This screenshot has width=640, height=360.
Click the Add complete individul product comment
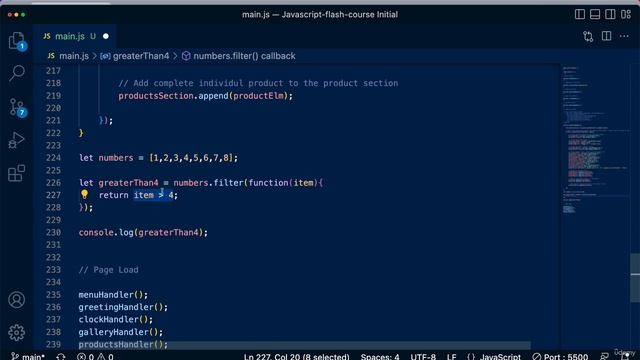[258, 83]
